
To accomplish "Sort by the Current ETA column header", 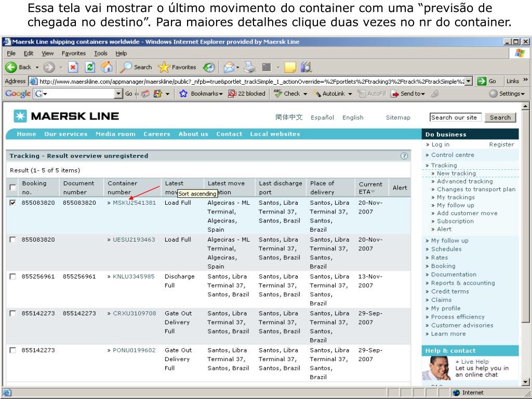I will point(370,188).
